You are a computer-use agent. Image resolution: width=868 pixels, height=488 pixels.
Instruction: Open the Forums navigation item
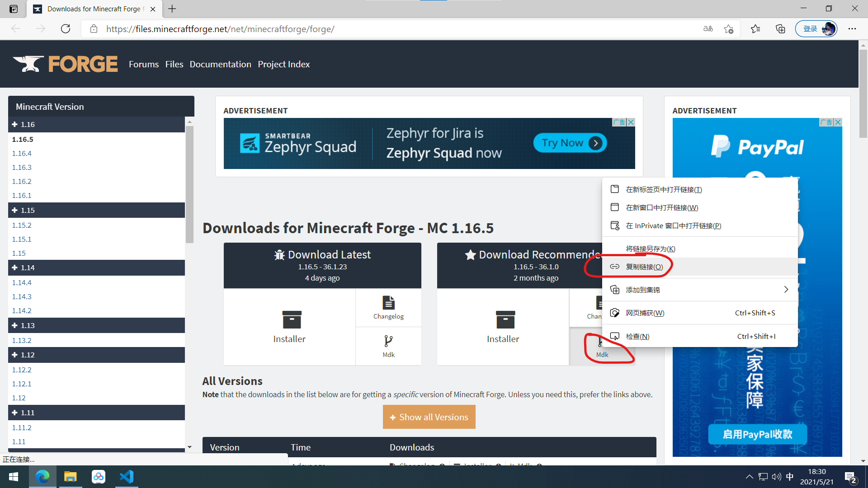point(143,64)
